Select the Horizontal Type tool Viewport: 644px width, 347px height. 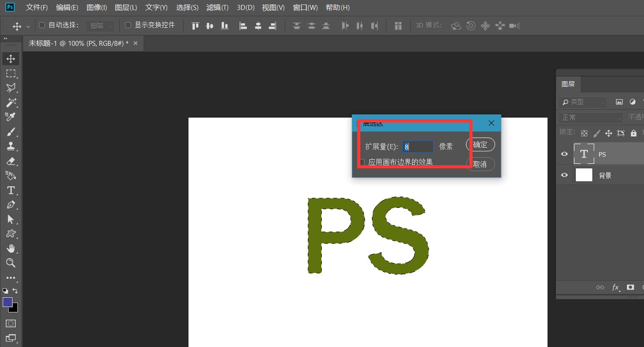point(11,190)
